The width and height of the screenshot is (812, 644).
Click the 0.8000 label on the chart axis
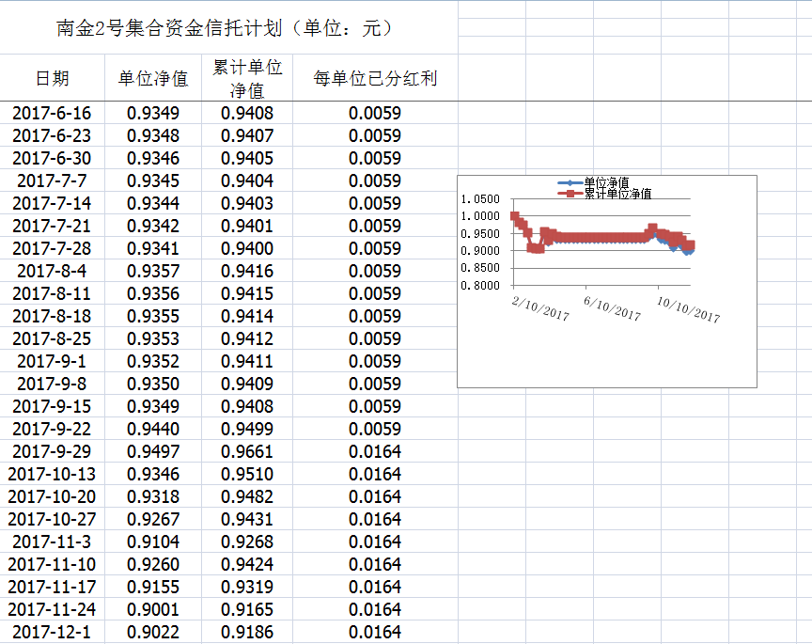[x=481, y=285]
